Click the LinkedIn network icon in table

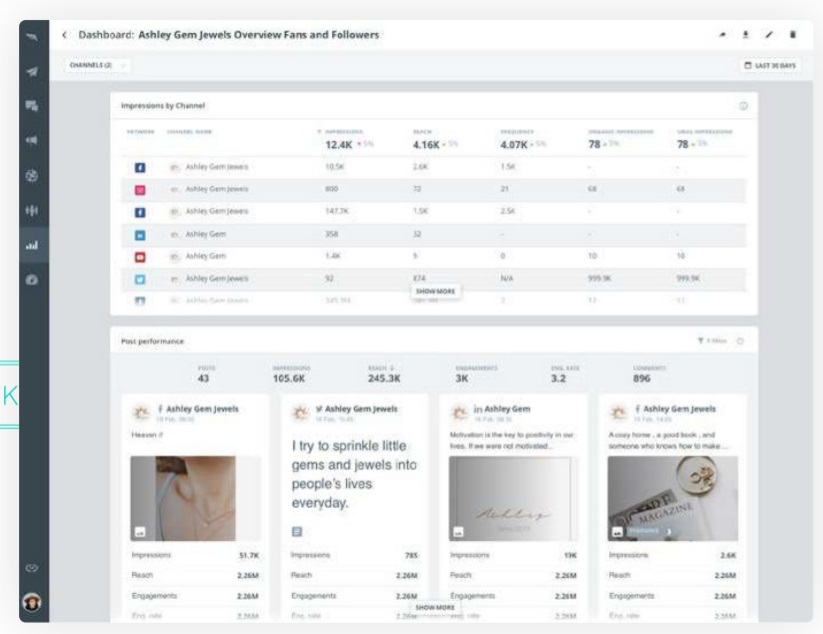pos(140,235)
